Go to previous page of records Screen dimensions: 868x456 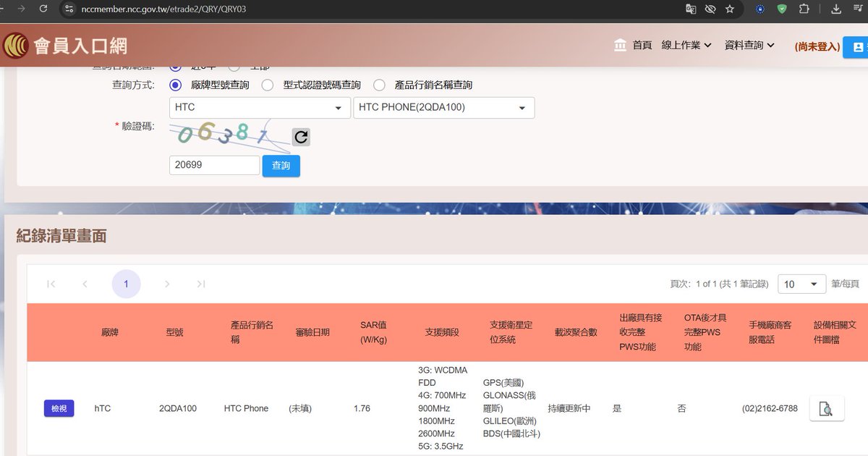pyautogui.click(x=85, y=284)
